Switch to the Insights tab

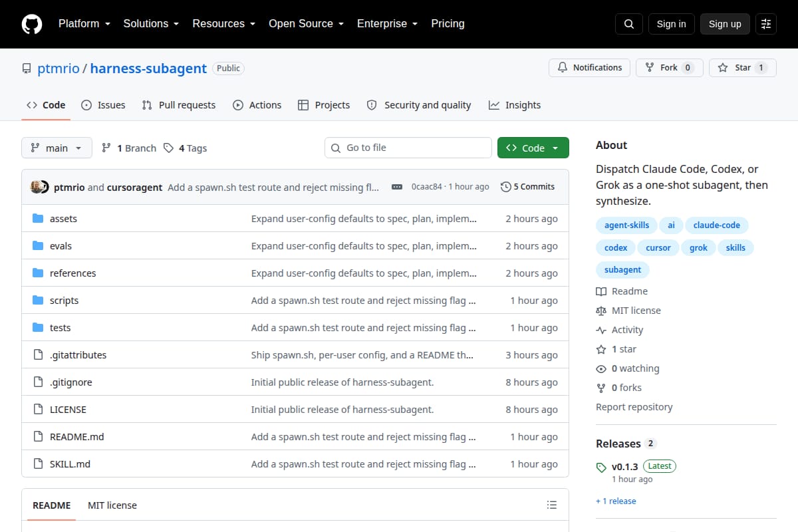[x=515, y=105]
